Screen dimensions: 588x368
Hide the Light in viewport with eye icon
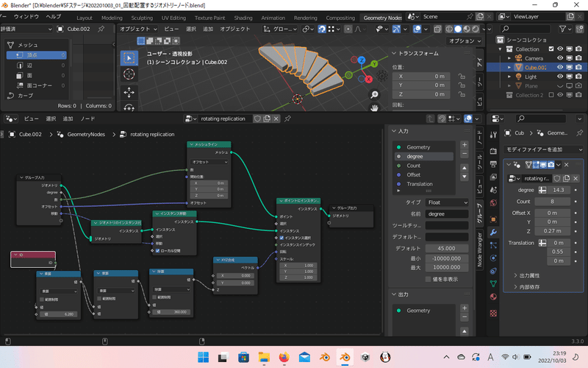[560, 77]
